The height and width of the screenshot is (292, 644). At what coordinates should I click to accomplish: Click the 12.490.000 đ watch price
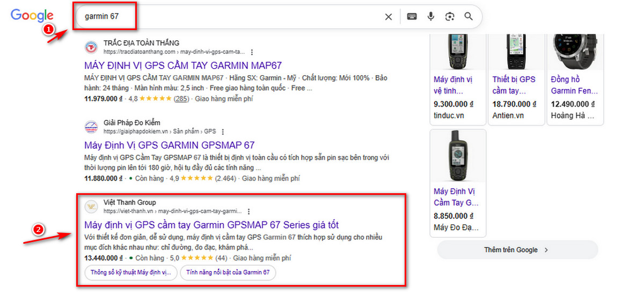[572, 104]
